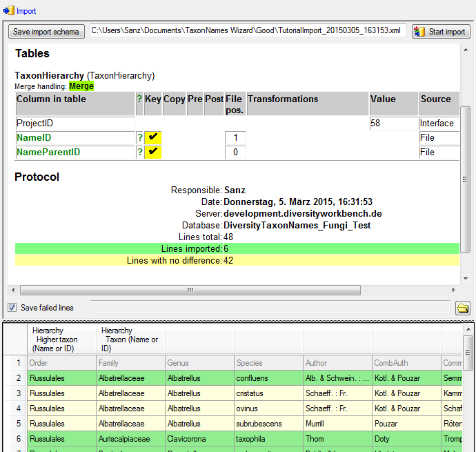Toggle the Save failed lines checkbox

coord(12,308)
